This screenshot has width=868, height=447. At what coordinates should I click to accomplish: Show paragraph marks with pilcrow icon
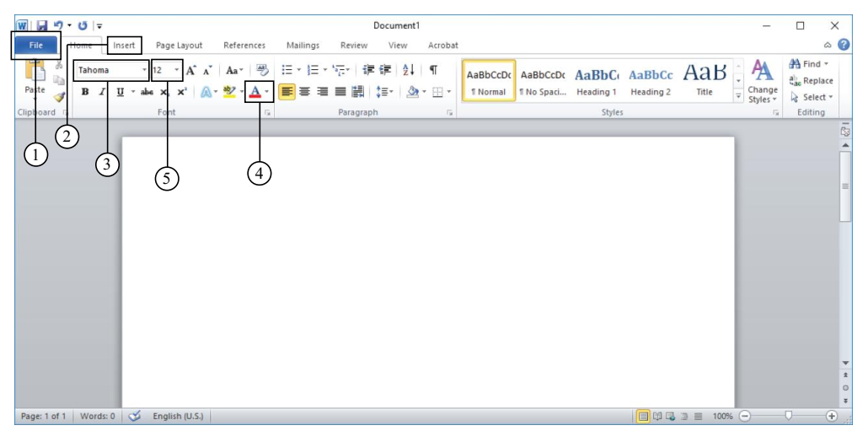pyautogui.click(x=433, y=71)
